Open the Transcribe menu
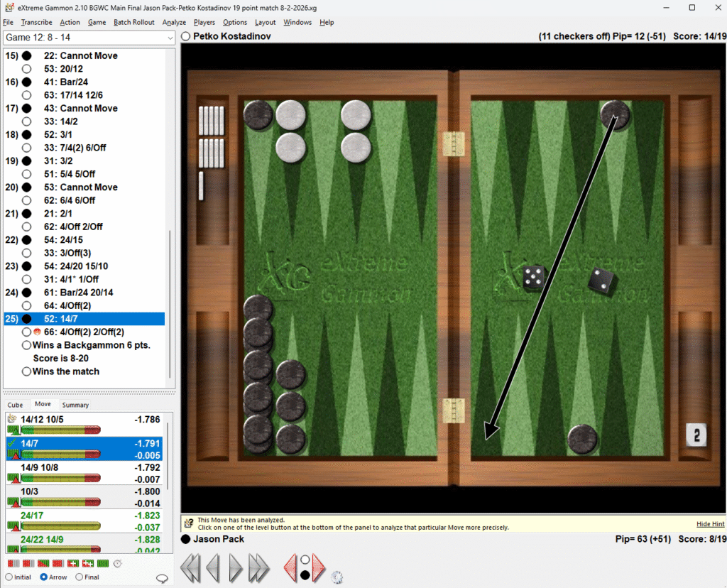The image size is (727, 588). pos(36,22)
